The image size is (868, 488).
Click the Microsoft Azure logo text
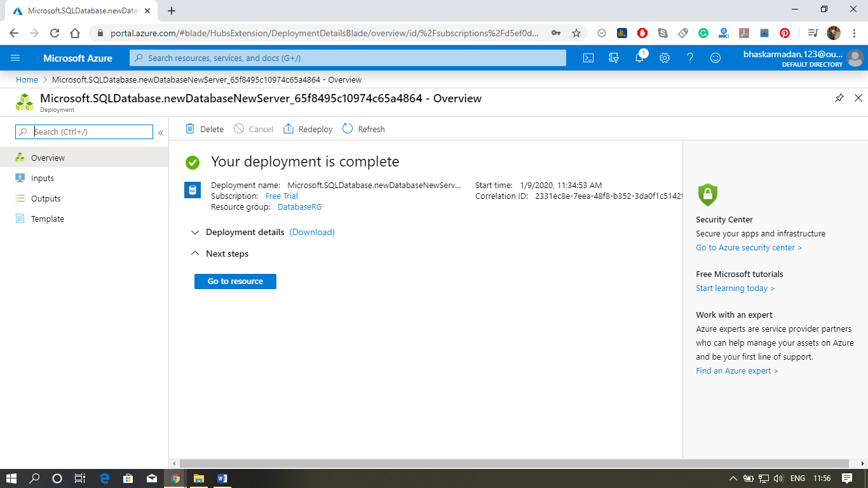click(x=78, y=58)
